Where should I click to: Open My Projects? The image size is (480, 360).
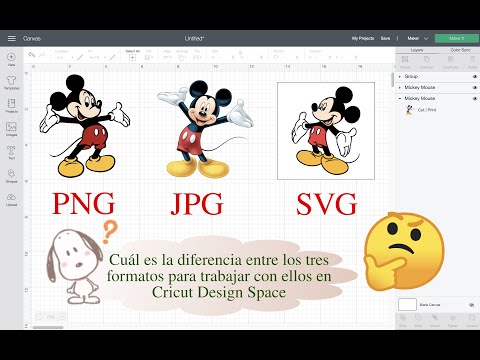pos(363,39)
